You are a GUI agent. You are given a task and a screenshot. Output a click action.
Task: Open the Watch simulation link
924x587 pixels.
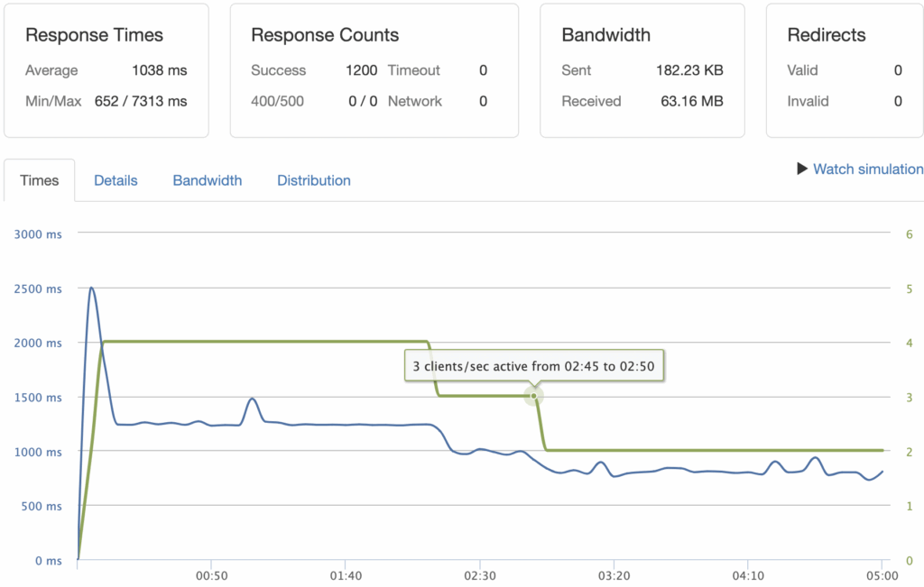click(x=867, y=169)
